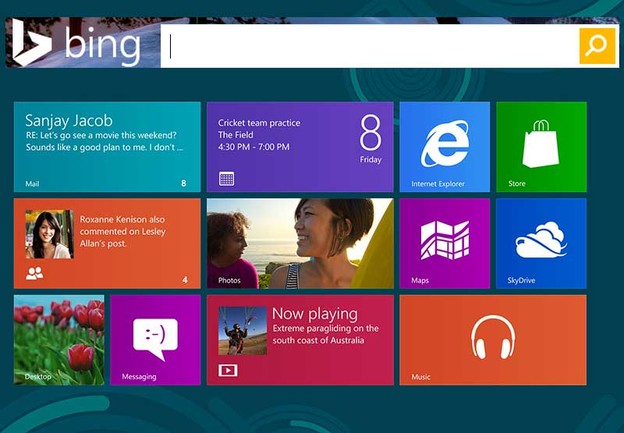
Task: Click Roxanne Kenison's profile picture
Action: [49, 234]
